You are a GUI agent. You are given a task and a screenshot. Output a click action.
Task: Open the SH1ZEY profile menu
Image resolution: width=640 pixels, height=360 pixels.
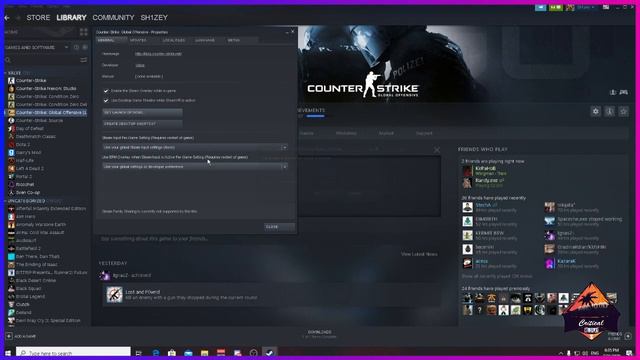pyautogui.click(x=154, y=18)
